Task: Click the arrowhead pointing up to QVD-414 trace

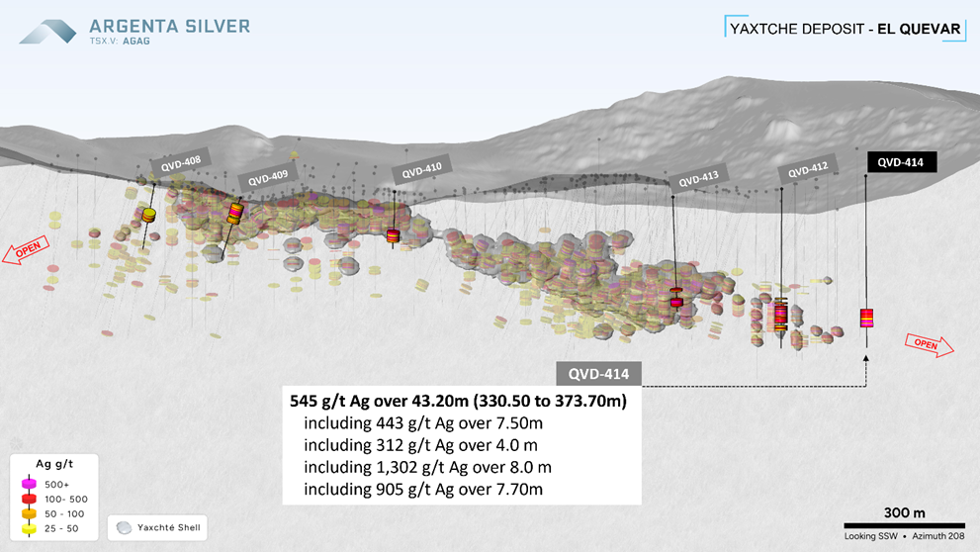Action: coord(865,358)
